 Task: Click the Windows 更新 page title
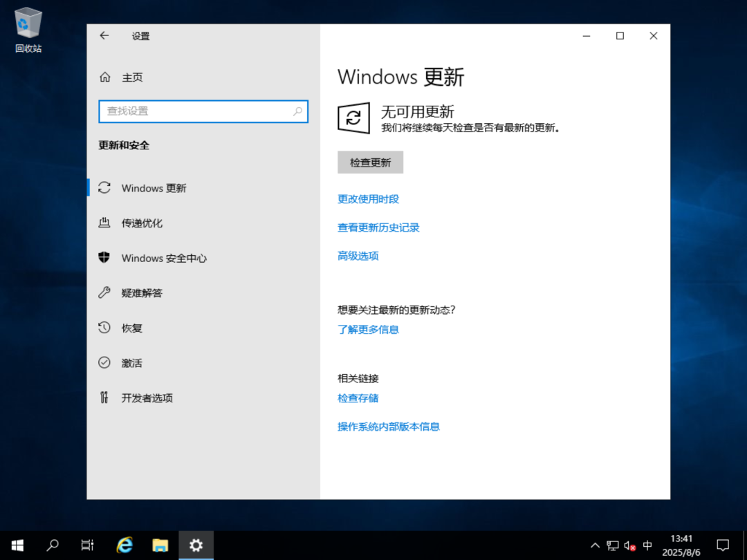click(400, 77)
